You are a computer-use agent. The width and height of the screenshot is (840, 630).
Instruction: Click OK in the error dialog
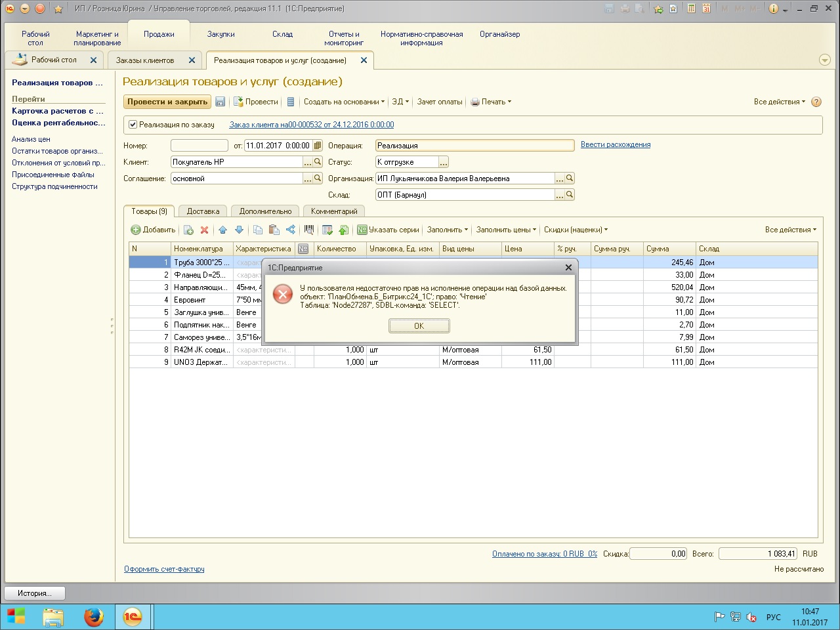click(x=419, y=326)
